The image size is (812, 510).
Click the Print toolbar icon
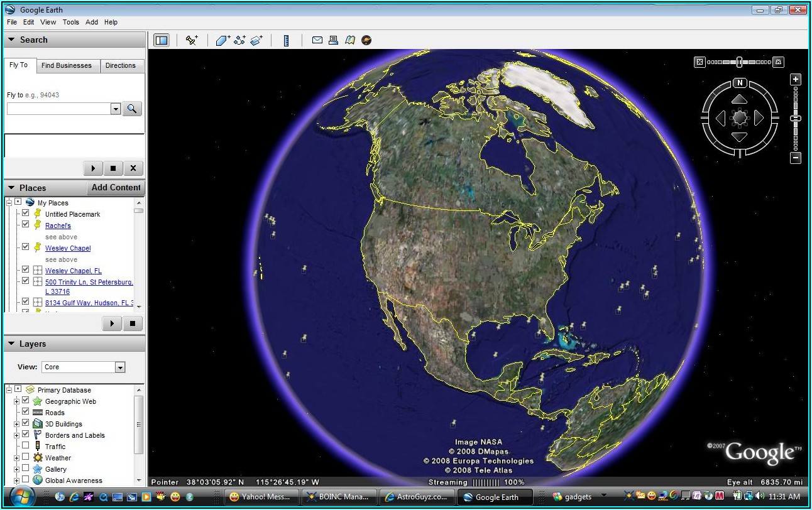(333, 40)
